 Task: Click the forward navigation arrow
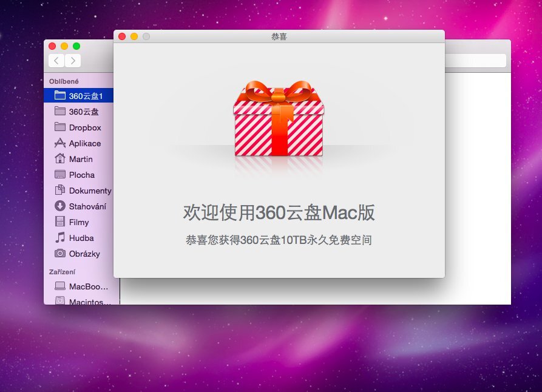pyautogui.click(x=72, y=60)
